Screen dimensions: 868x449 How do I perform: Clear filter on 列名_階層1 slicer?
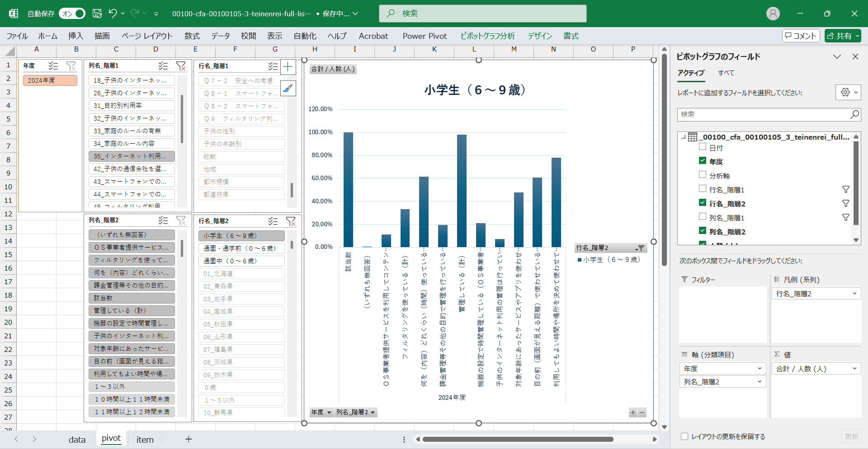(x=181, y=66)
